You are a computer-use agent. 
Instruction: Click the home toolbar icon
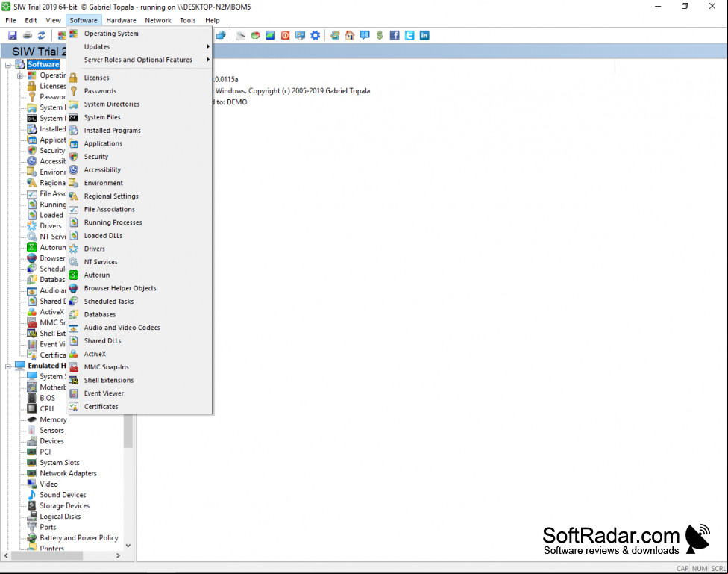click(350, 35)
